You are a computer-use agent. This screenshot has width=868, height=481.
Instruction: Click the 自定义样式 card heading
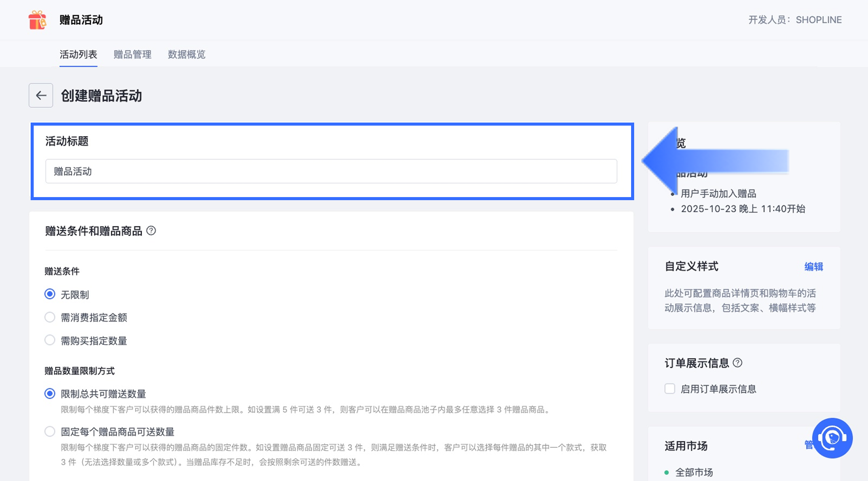[691, 267]
